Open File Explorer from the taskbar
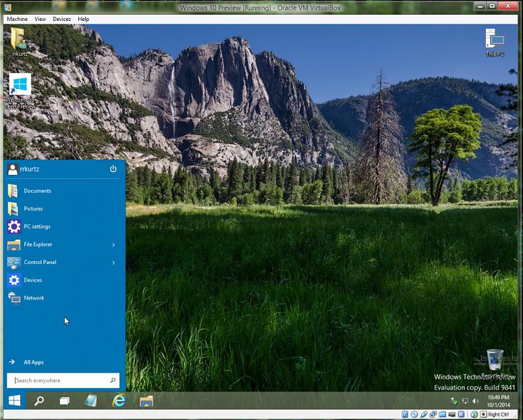 click(x=146, y=401)
